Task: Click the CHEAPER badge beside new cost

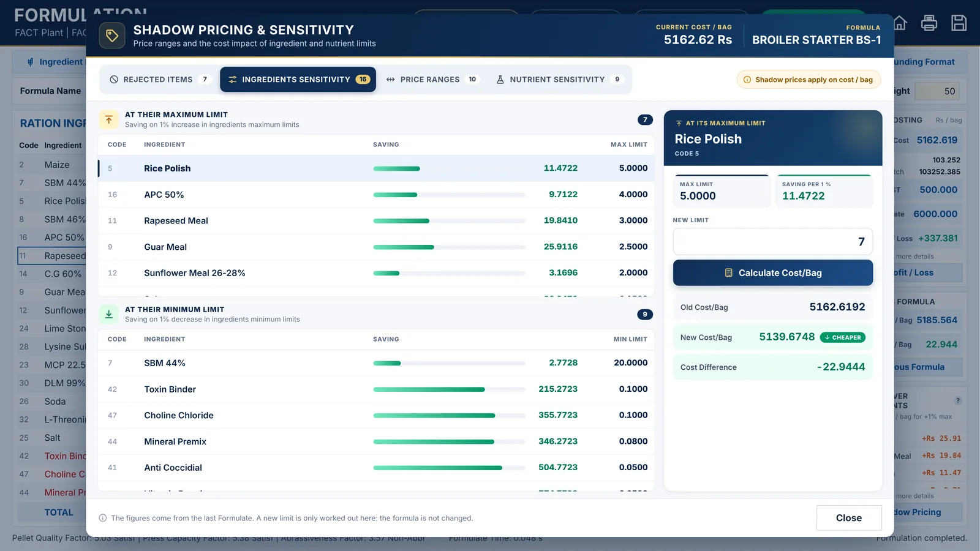Action: coord(843,337)
